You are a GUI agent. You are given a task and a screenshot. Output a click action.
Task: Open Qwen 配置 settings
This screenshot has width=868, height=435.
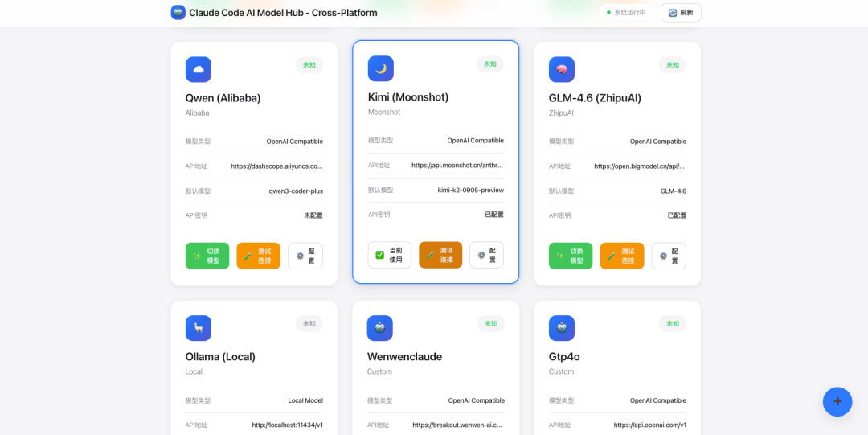(305, 256)
